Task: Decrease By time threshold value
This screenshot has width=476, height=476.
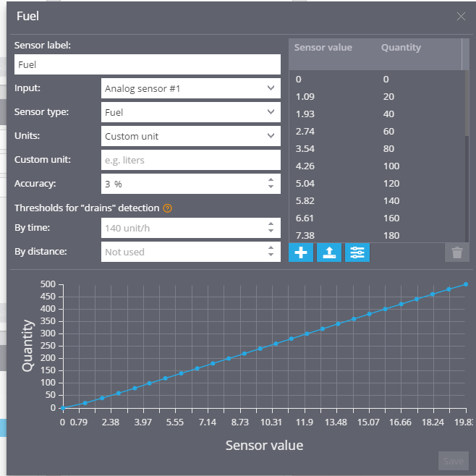Action: click(x=271, y=231)
